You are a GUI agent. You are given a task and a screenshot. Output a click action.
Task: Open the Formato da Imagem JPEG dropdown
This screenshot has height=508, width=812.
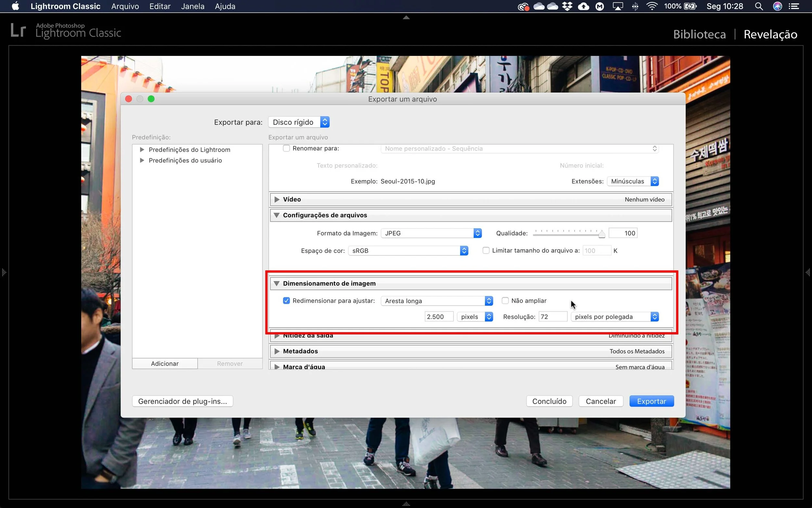[x=431, y=233]
